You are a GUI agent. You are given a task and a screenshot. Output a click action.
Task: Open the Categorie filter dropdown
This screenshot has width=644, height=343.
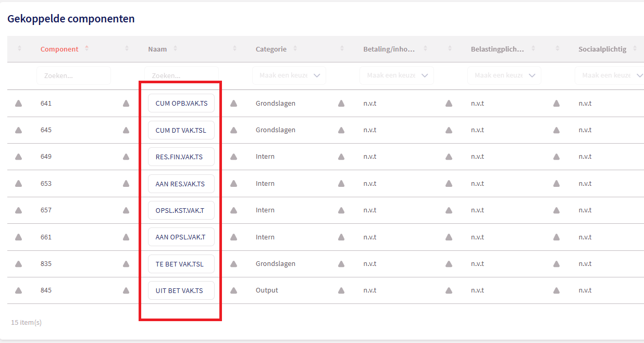pyautogui.click(x=289, y=75)
